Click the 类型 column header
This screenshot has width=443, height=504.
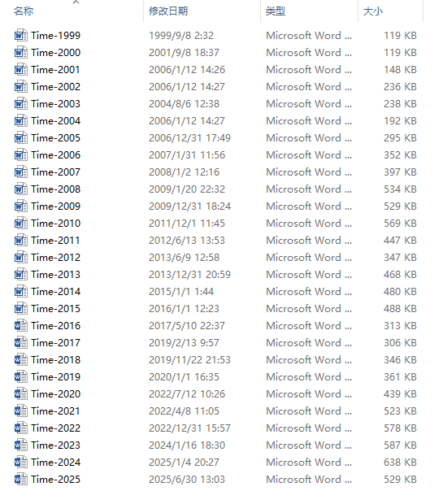click(x=276, y=11)
